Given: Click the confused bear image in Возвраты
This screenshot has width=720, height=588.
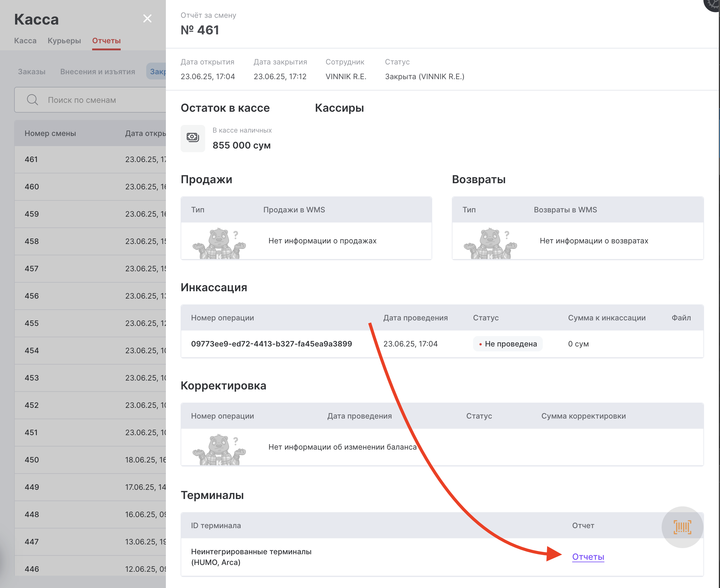Looking at the screenshot, I should (490, 243).
